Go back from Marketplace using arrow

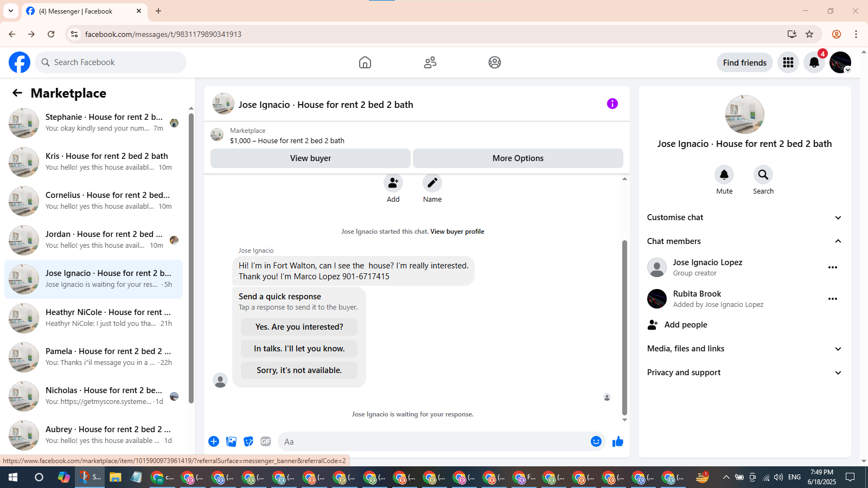coord(17,93)
